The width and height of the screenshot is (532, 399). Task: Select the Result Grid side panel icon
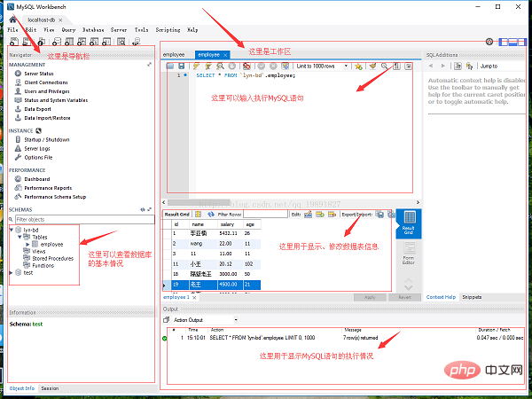click(x=409, y=223)
